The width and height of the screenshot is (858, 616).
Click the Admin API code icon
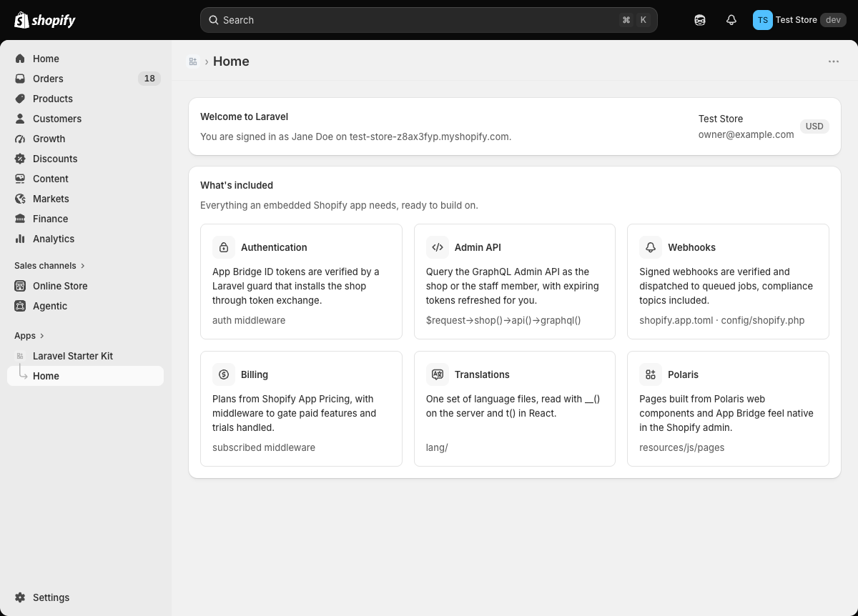click(x=438, y=247)
